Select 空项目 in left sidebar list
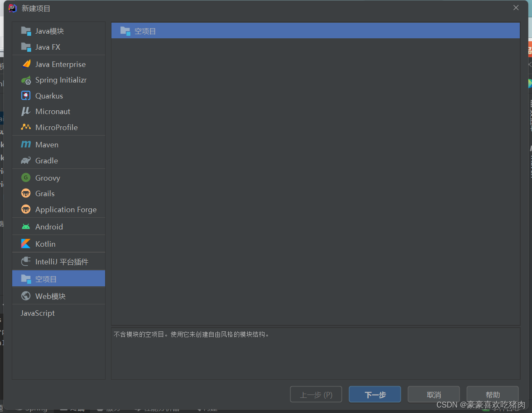Image resolution: width=532 pixels, height=413 pixels. (59, 279)
